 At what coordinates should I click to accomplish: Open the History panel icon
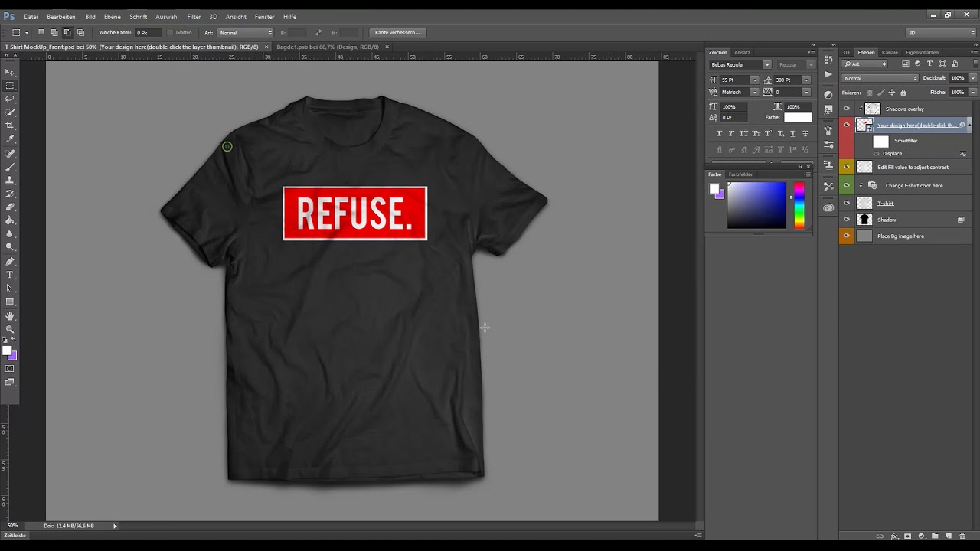828,60
